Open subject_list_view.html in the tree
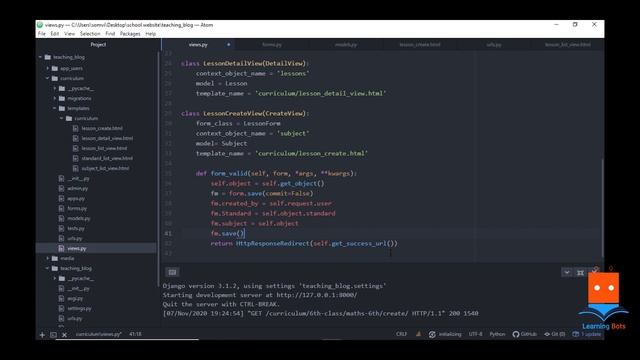The height and width of the screenshot is (360, 640). pos(105,168)
